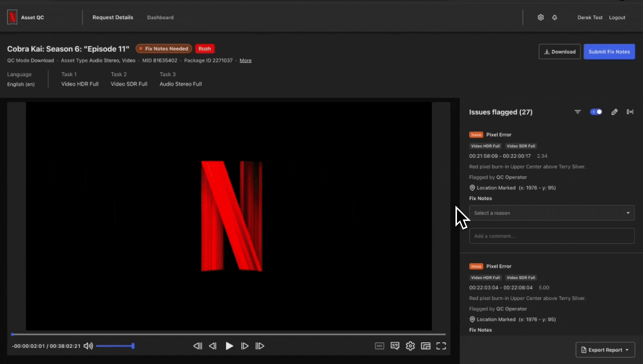643x364 pixels.
Task: Step forward one frame
Action: point(245,346)
